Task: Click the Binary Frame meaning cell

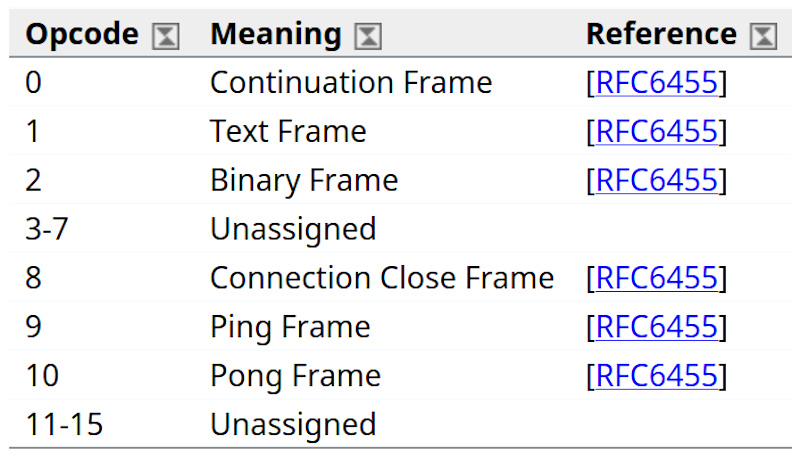Action: [304, 181]
